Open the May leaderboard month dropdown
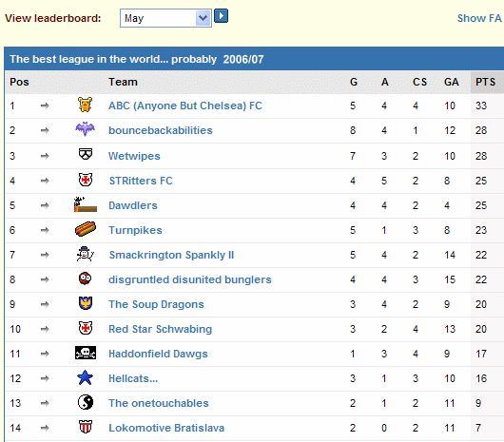This screenshot has height=442, width=504. [x=165, y=18]
